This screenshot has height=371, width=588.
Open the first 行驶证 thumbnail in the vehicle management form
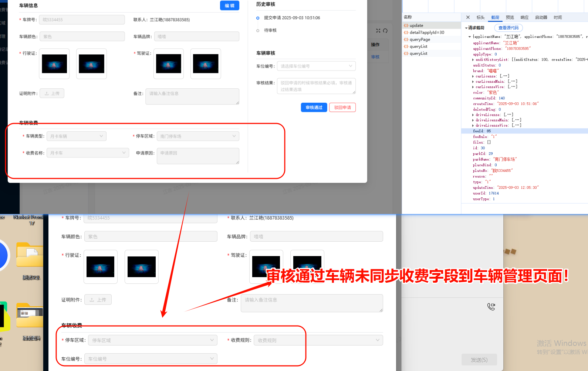(x=101, y=267)
